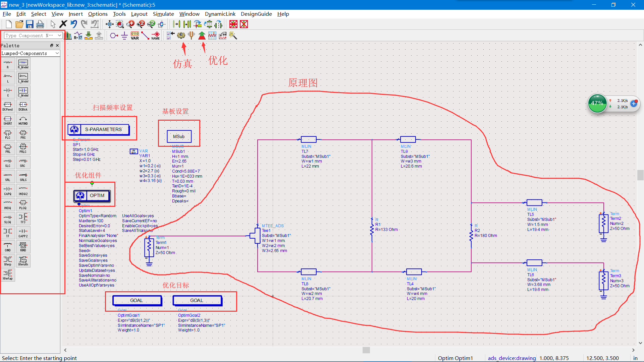Click the wire name NAME toolbar icon
Image resolution: width=644 pixels, height=362 pixels.
[155, 36]
